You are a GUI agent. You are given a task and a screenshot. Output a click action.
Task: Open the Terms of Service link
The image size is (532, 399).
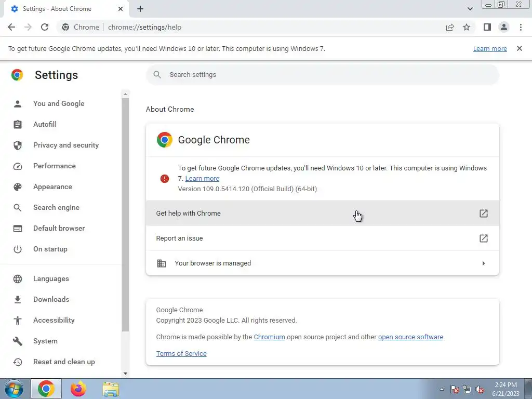pyautogui.click(x=181, y=353)
